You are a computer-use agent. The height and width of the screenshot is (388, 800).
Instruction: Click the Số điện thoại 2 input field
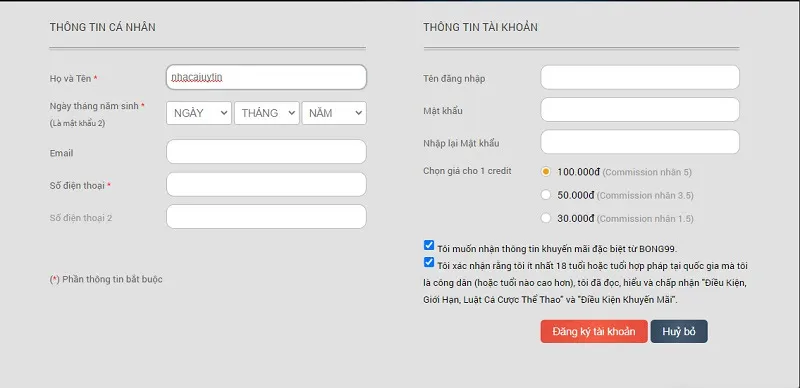(266, 216)
